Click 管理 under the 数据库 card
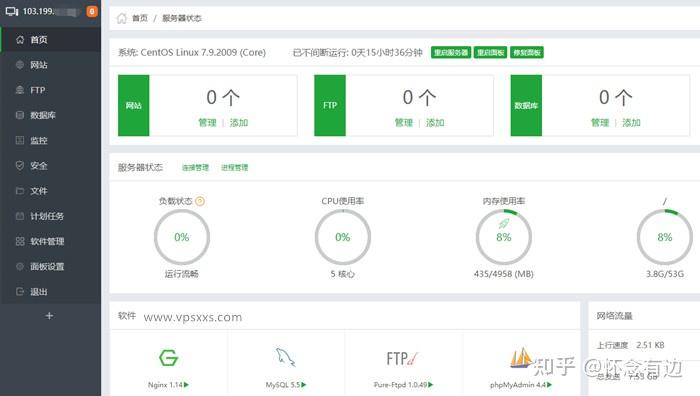Image resolution: width=700 pixels, height=396 pixels. coord(600,123)
